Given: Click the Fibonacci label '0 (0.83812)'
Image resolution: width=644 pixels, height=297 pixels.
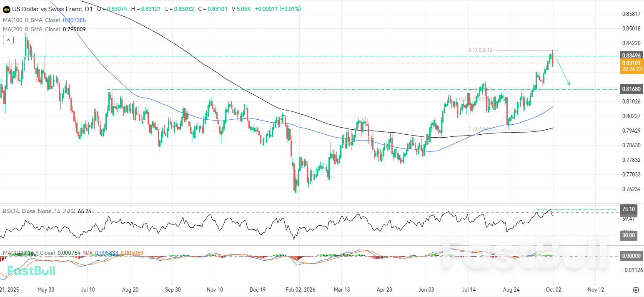Looking at the screenshot, I should [481, 50].
